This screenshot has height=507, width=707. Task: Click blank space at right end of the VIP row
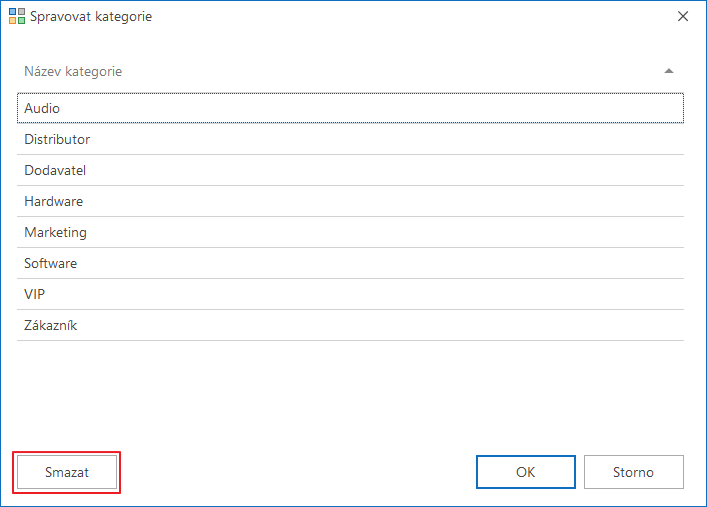[586, 295]
